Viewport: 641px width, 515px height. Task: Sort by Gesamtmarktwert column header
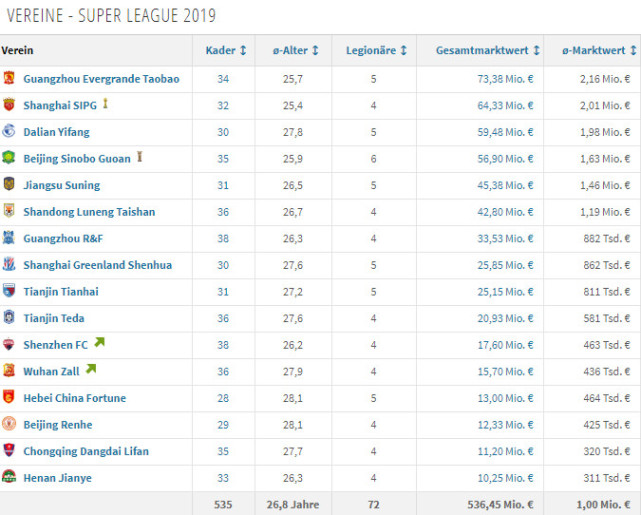click(487, 51)
